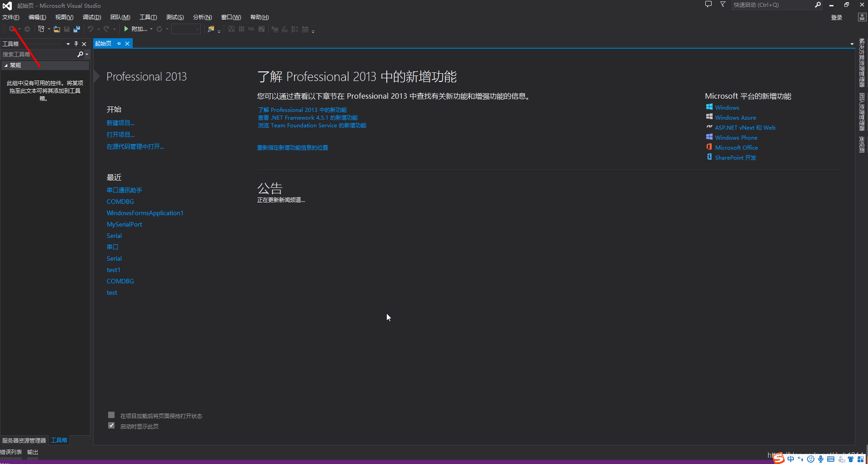Open the 工具(T) menu
868x464 pixels.
click(148, 17)
